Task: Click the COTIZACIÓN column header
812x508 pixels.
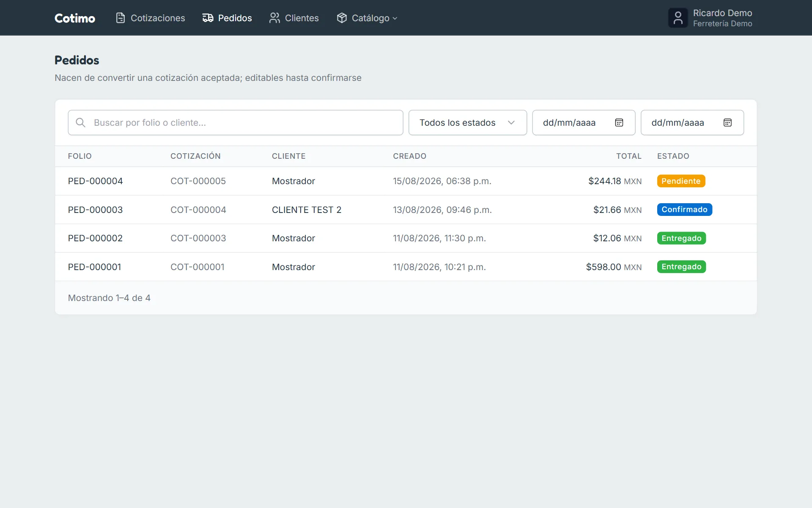Action: coord(195,156)
